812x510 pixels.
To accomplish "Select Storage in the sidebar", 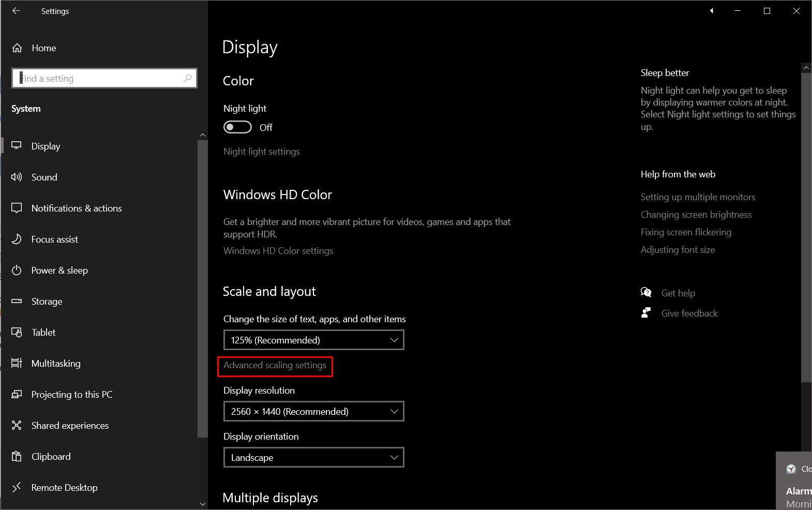I will (x=47, y=301).
